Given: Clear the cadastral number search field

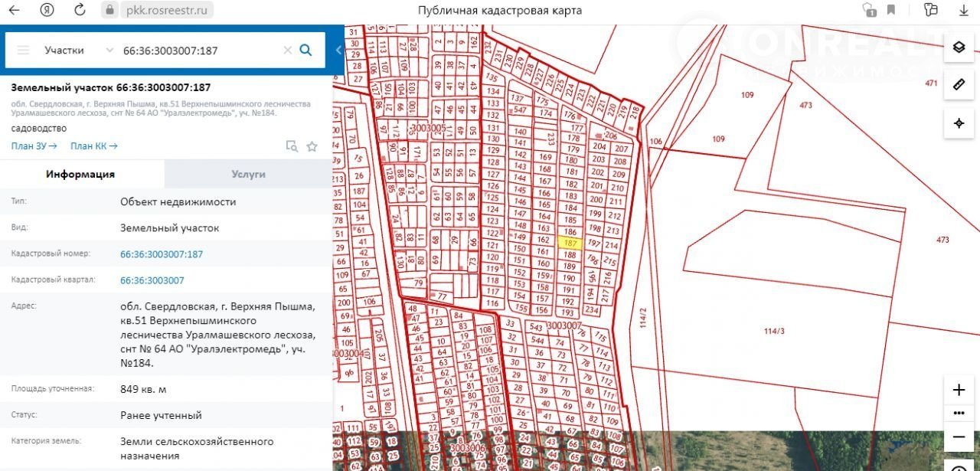Looking at the screenshot, I should tap(288, 51).
